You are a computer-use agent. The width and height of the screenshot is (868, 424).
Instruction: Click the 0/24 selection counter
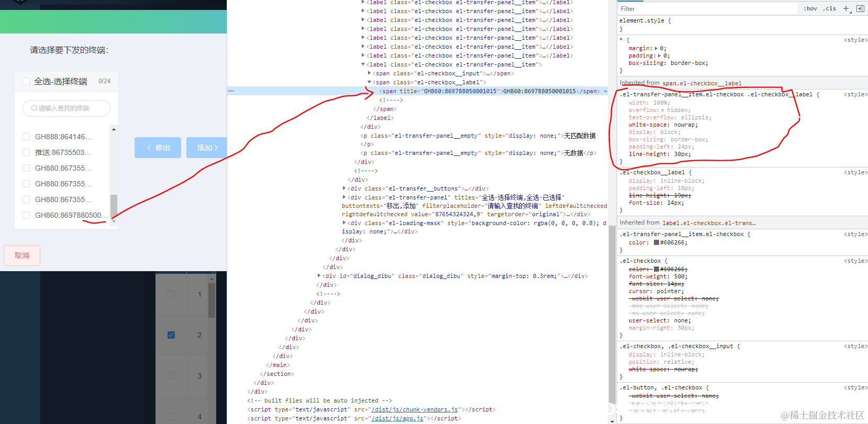tap(104, 81)
